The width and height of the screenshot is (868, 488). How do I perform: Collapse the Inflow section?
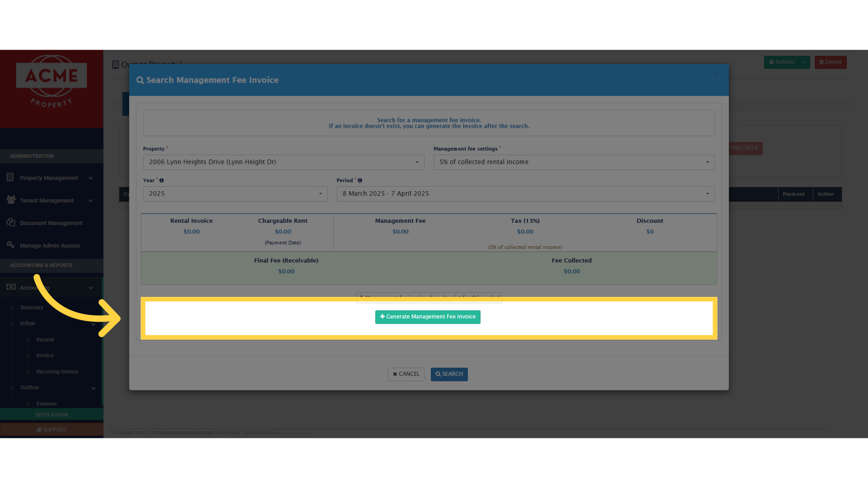[93, 324]
